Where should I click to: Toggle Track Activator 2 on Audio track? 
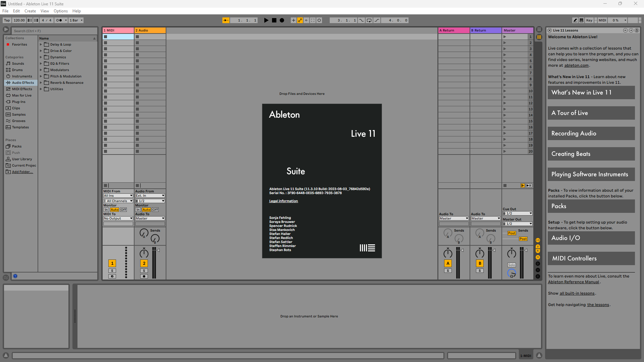point(144,263)
